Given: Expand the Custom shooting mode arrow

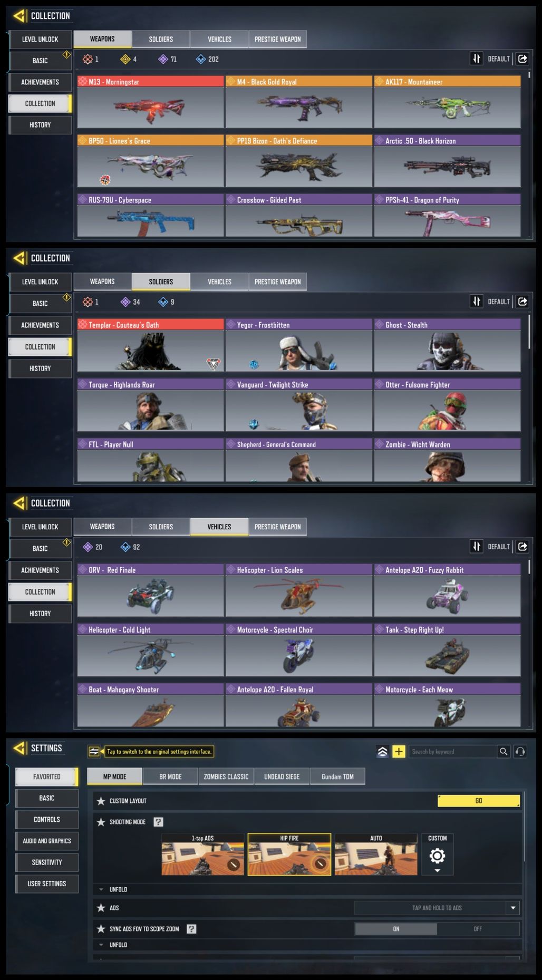Looking at the screenshot, I should (x=437, y=870).
